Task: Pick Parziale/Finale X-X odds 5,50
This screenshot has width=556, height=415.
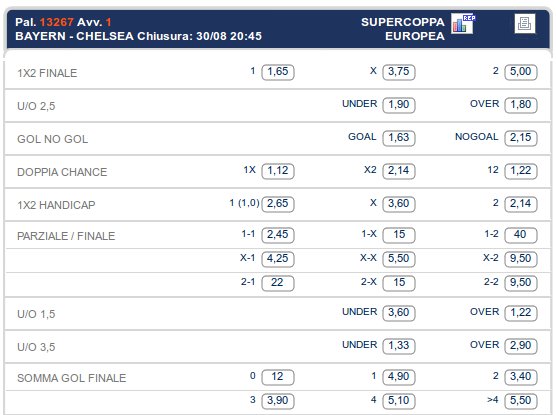Action: pyautogui.click(x=399, y=259)
